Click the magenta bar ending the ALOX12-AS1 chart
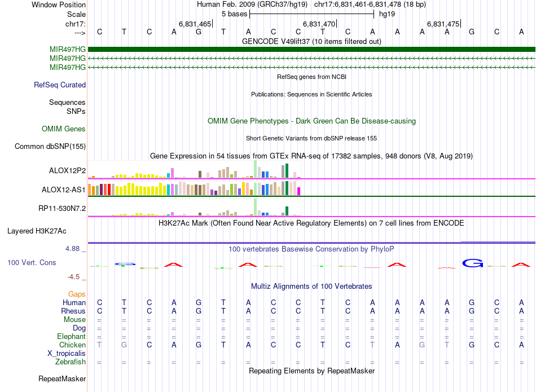Image resolution: width=536 pixels, height=392 pixels. pyautogui.click(x=299, y=191)
